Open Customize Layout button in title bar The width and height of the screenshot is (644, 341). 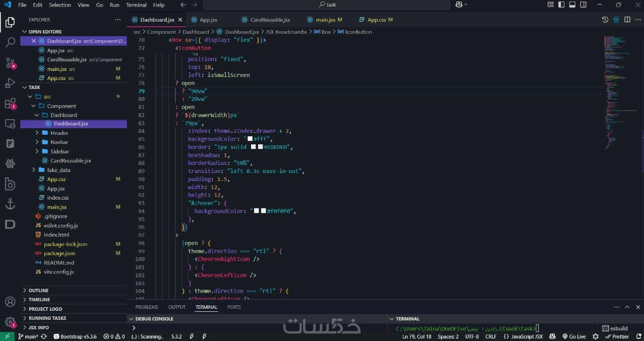coord(550,5)
